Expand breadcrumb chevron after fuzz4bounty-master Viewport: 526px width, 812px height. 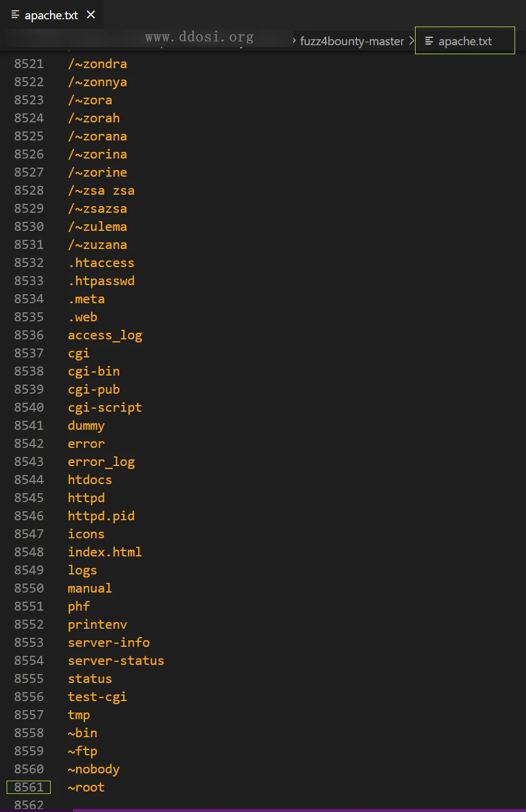[411, 41]
